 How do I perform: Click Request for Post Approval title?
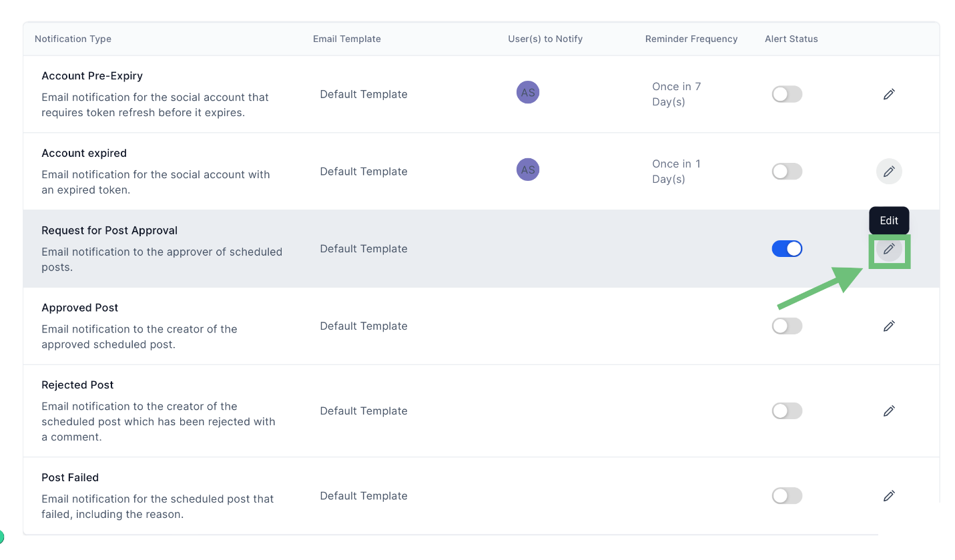click(109, 231)
